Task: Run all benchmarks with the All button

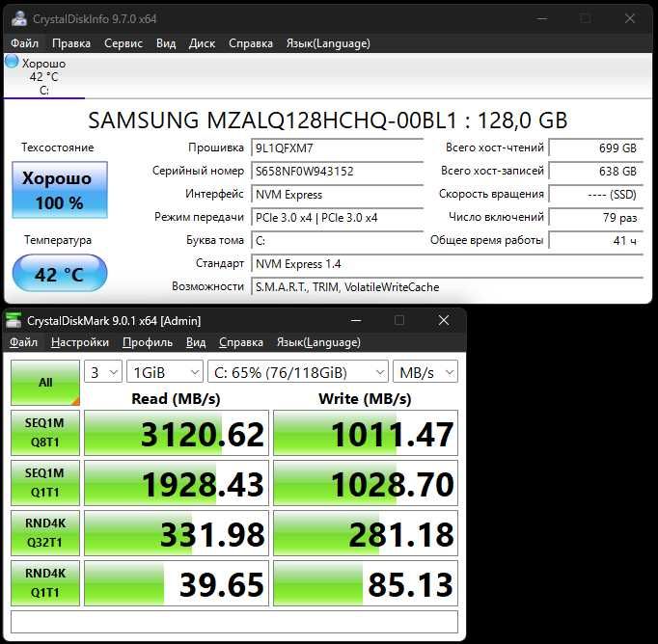Action: click(45, 383)
